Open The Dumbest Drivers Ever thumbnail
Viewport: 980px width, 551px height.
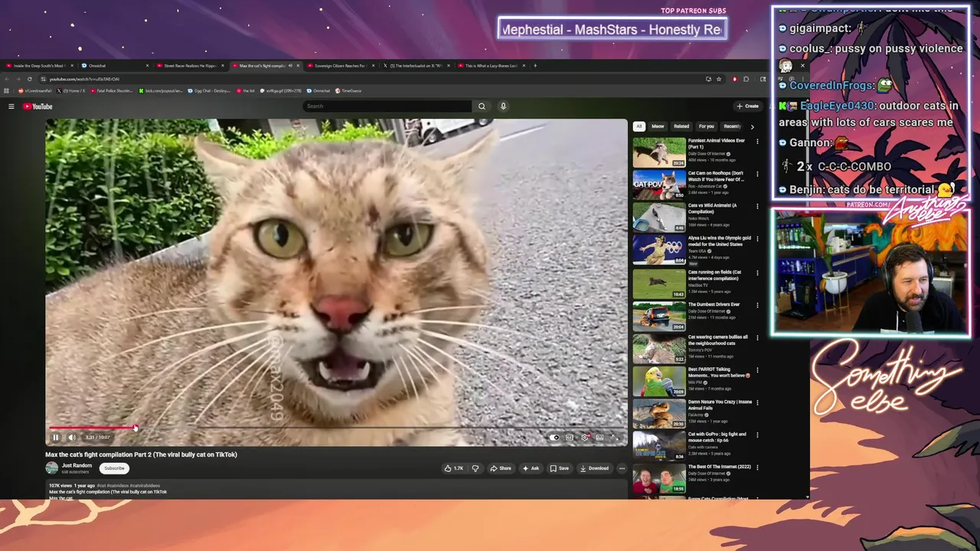[x=659, y=316]
